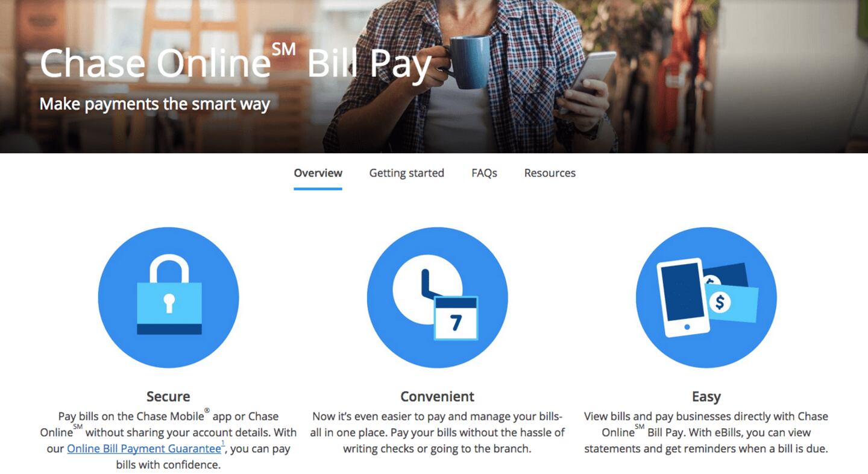Open the Getting started tab
Viewport: 868px width, 474px height.
pyautogui.click(x=407, y=173)
